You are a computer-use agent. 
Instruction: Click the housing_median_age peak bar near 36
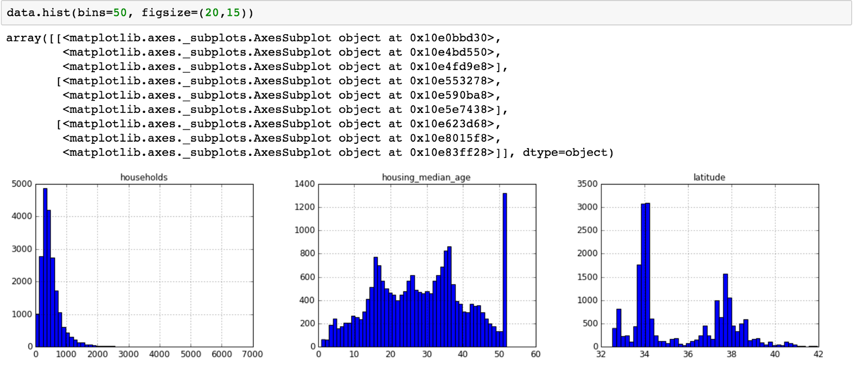click(x=449, y=299)
